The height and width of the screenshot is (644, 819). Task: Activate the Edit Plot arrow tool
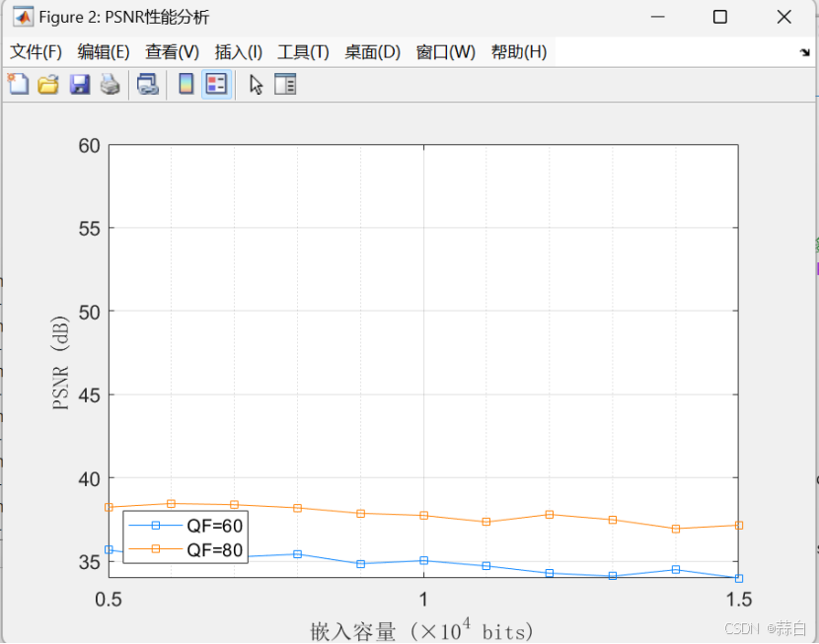click(255, 84)
